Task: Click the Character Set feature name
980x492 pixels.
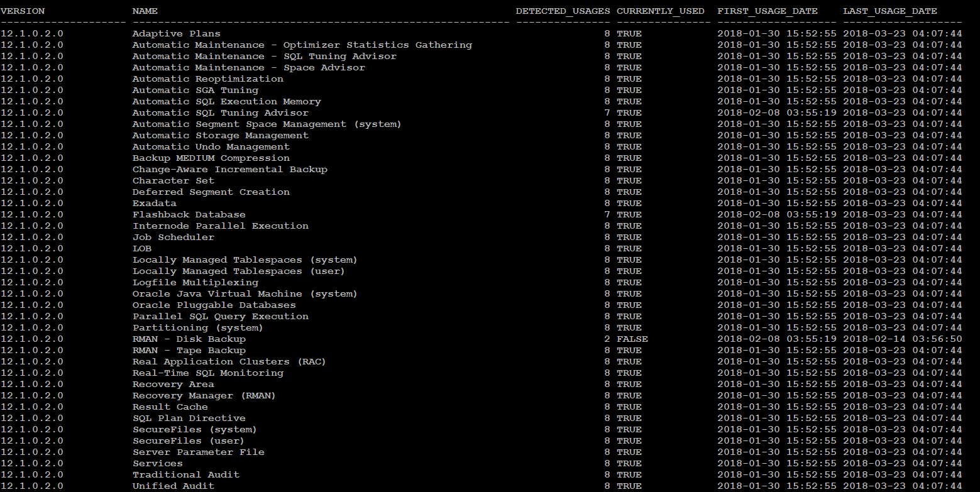Action: 173,180
